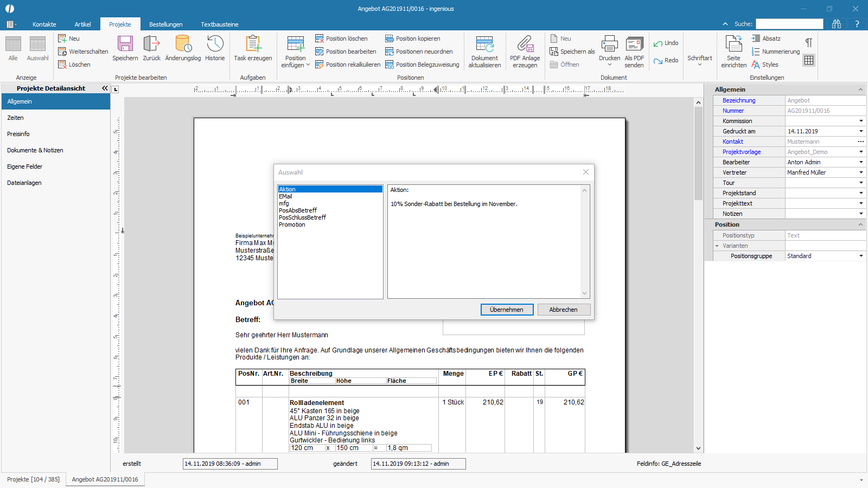Click the Übernehmen button
The width and height of the screenshot is (868, 488).
(507, 310)
